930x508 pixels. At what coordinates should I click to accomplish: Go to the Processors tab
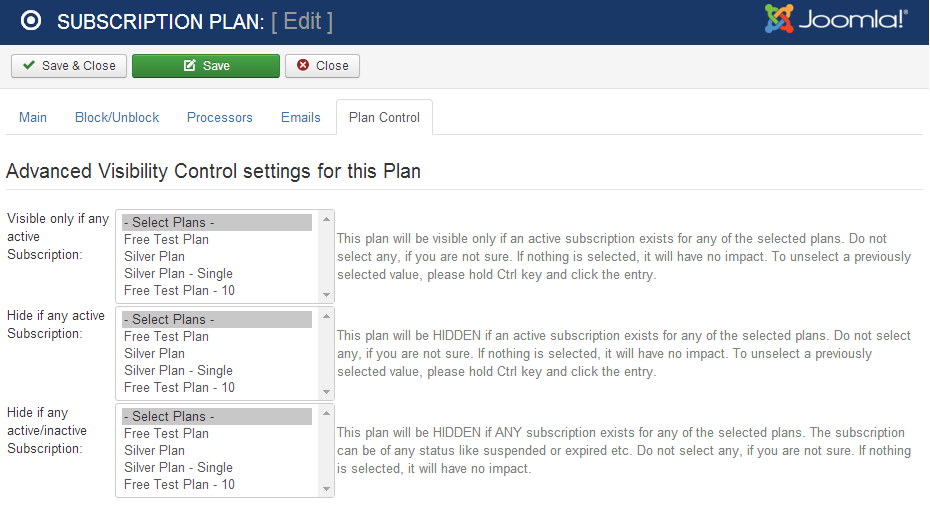point(220,117)
